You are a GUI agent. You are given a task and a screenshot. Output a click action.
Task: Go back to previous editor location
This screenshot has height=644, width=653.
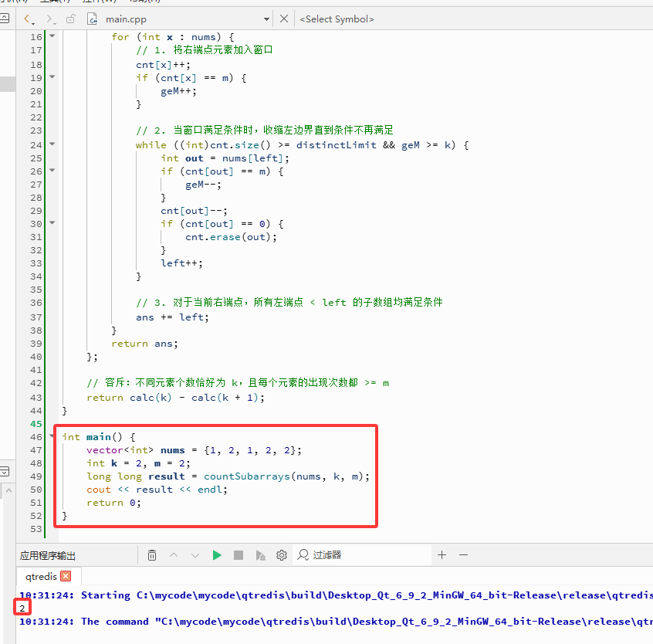[29, 19]
